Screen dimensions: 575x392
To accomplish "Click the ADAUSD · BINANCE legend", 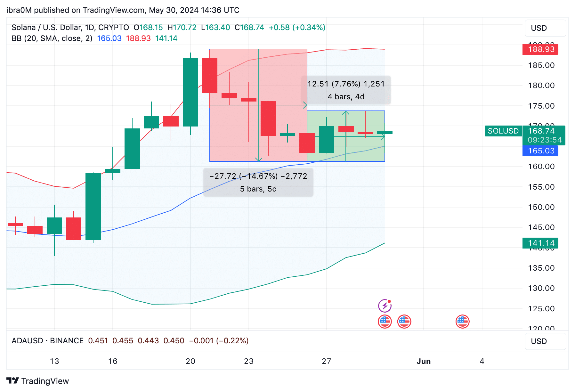I will [x=47, y=340].
